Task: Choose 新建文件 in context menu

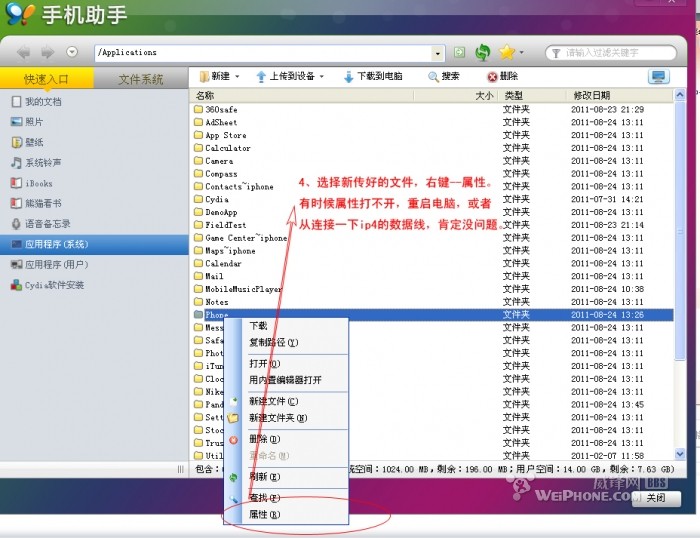Action: tap(286, 401)
